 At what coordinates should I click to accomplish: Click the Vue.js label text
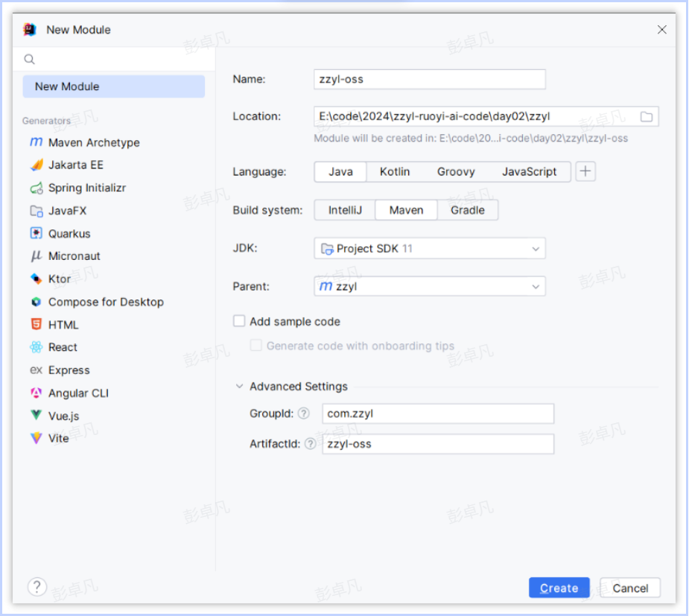coord(64,416)
